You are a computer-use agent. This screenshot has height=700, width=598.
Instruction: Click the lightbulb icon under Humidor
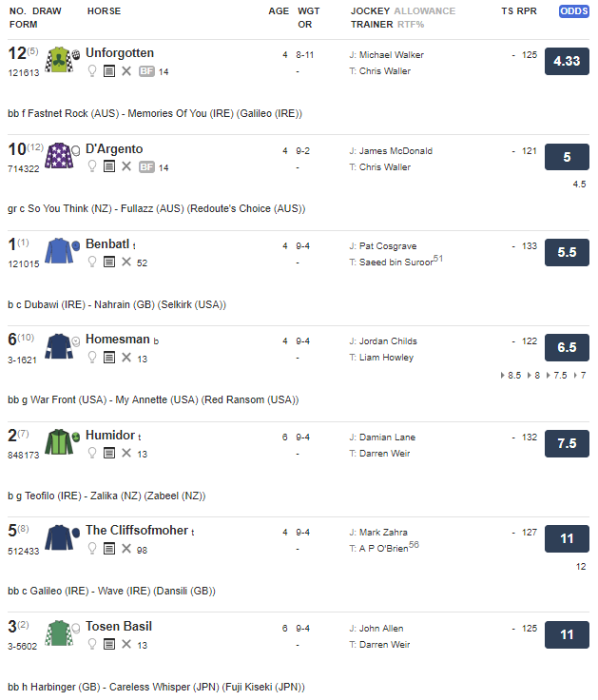(x=92, y=453)
